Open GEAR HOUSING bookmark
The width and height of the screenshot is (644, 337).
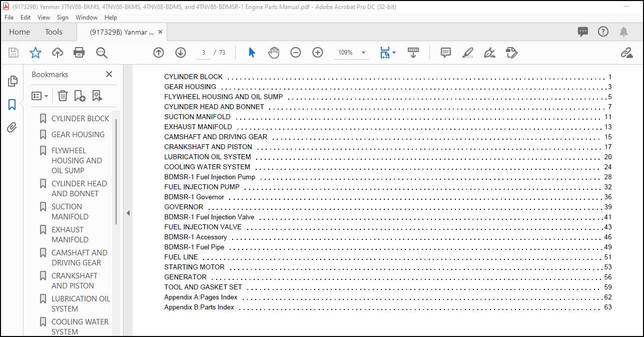tap(78, 135)
